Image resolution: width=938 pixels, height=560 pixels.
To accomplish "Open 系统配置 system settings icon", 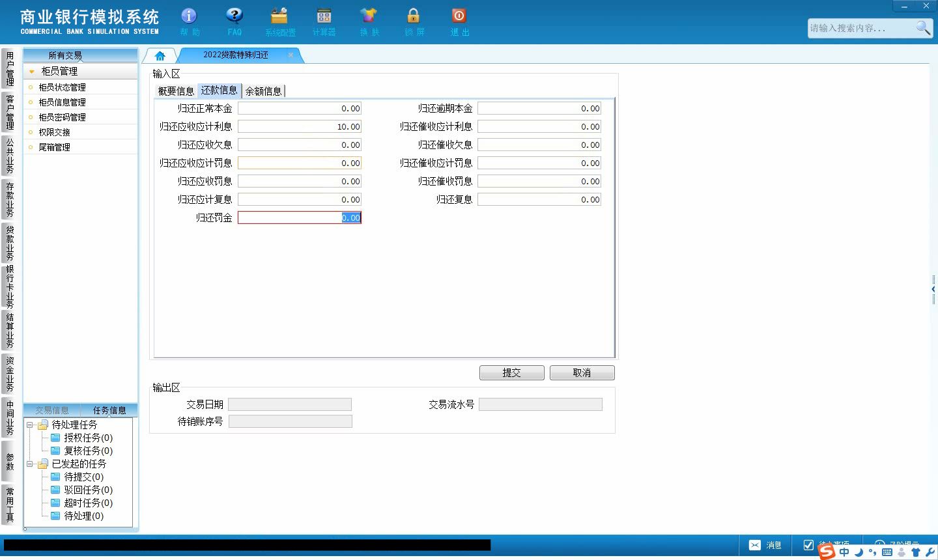I will (x=279, y=16).
